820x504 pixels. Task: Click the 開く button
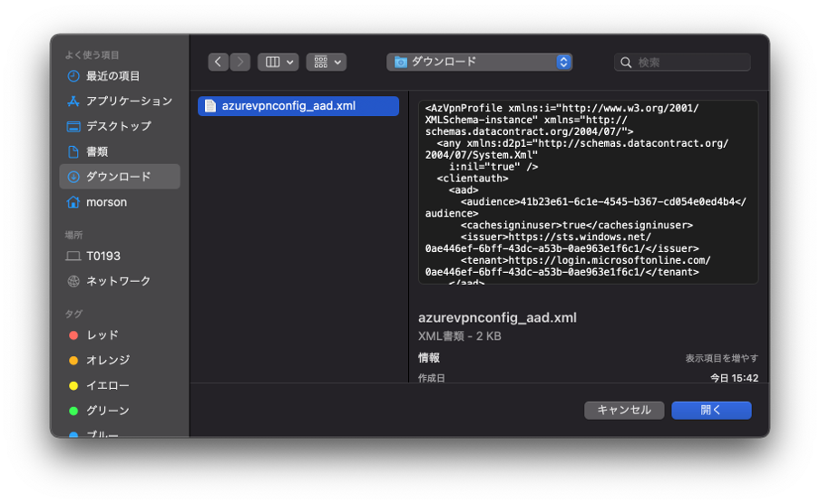[711, 410]
